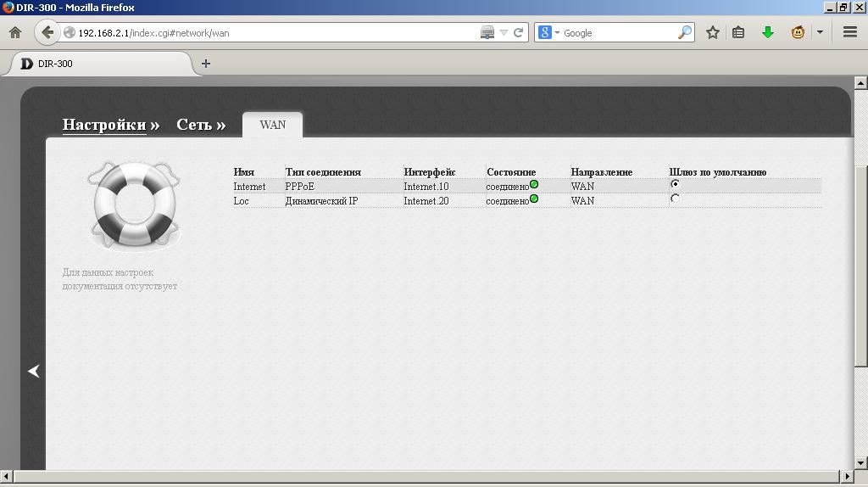Click the globe site identity icon
The image size is (868, 487).
coord(70,33)
